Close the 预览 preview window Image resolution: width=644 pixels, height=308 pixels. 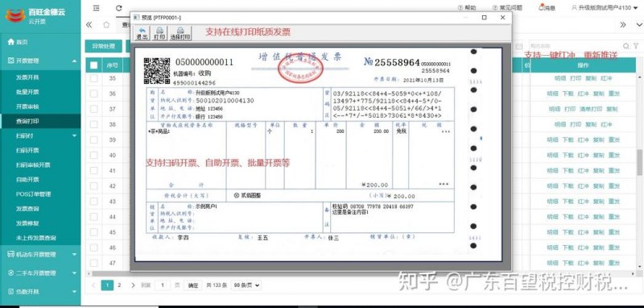(502, 17)
